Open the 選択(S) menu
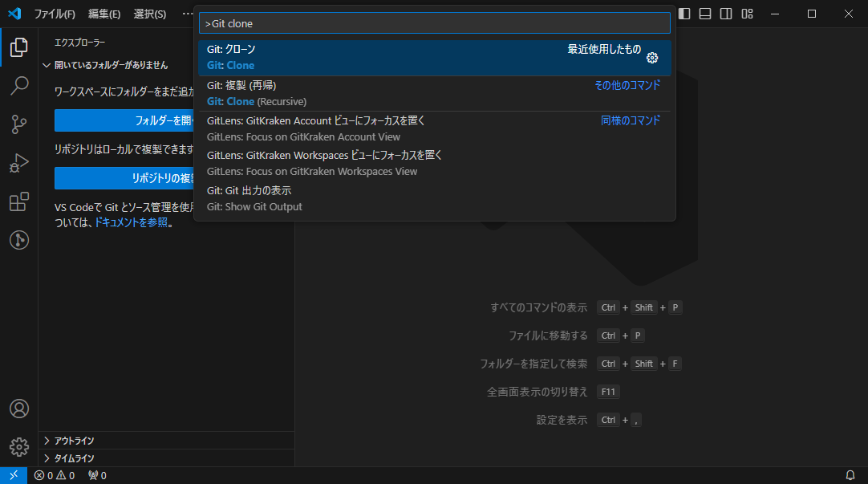 coord(149,14)
